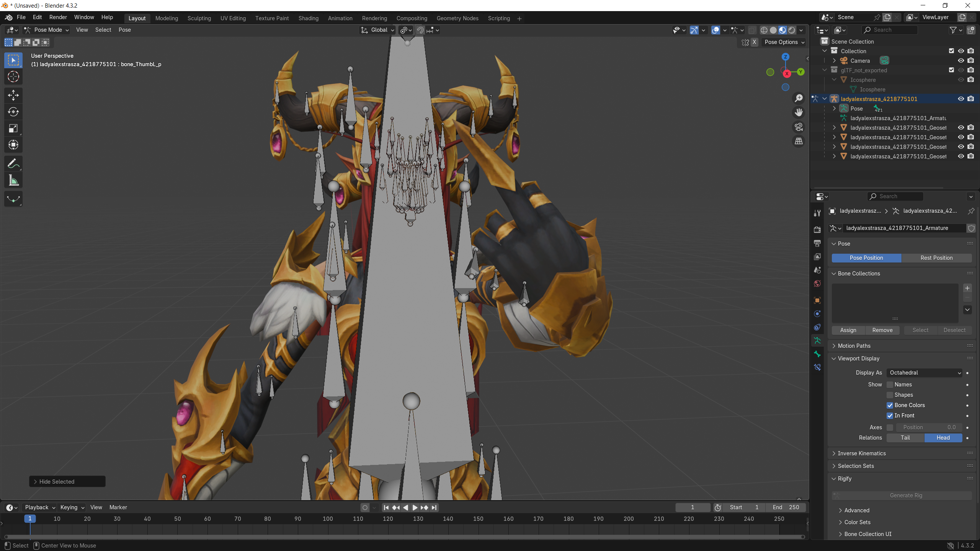Click the End frame field 250
The height and width of the screenshot is (551, 980).
(786, 507)
